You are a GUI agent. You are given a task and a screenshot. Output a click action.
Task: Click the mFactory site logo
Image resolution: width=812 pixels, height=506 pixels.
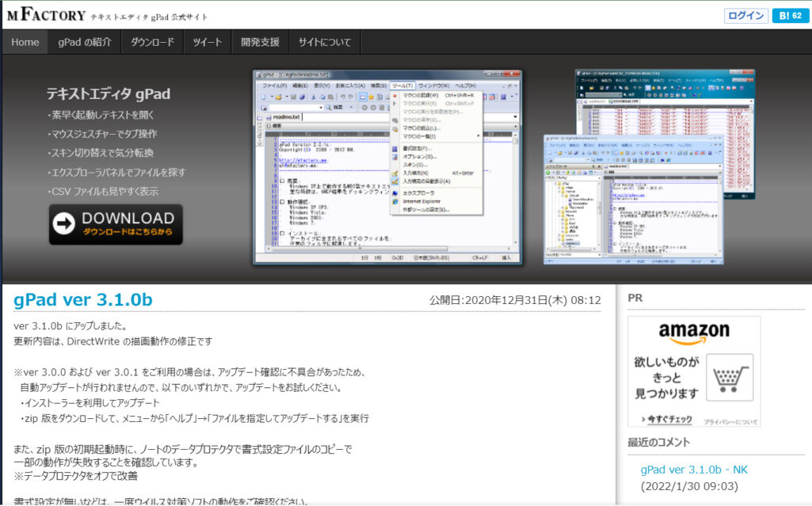pos(46,15)
